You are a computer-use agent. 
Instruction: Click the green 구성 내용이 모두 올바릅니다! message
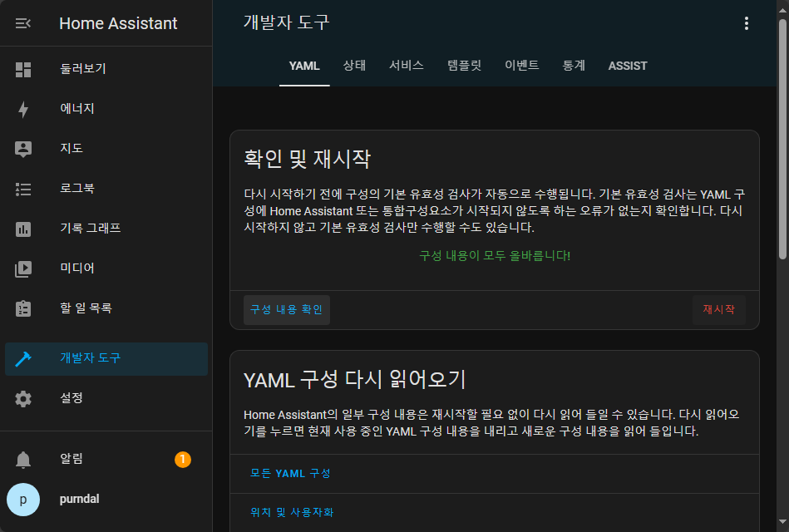click(x=495, y=256)
